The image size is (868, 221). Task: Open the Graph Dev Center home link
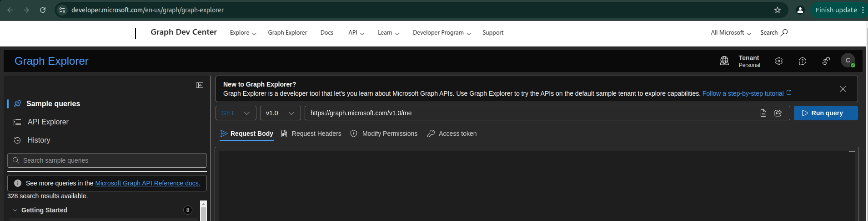(x=184, y=32)
